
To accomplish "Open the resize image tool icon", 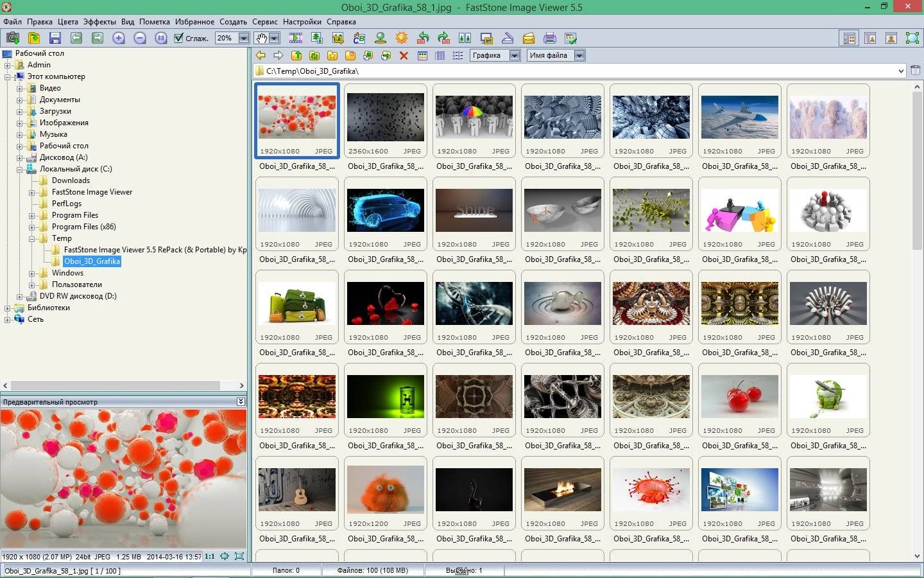I will 317,38.
